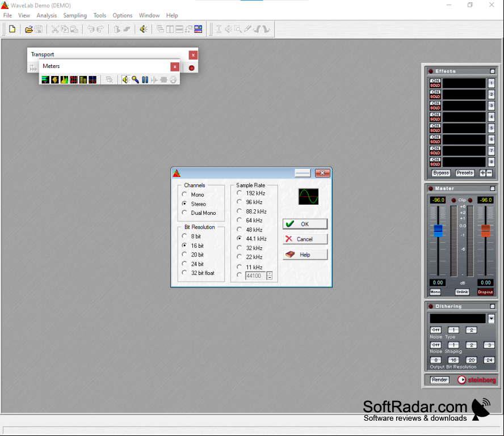
Task: Click the Bypass button in Effects panel
Action: pyautogui.click(x=440, y=173)
